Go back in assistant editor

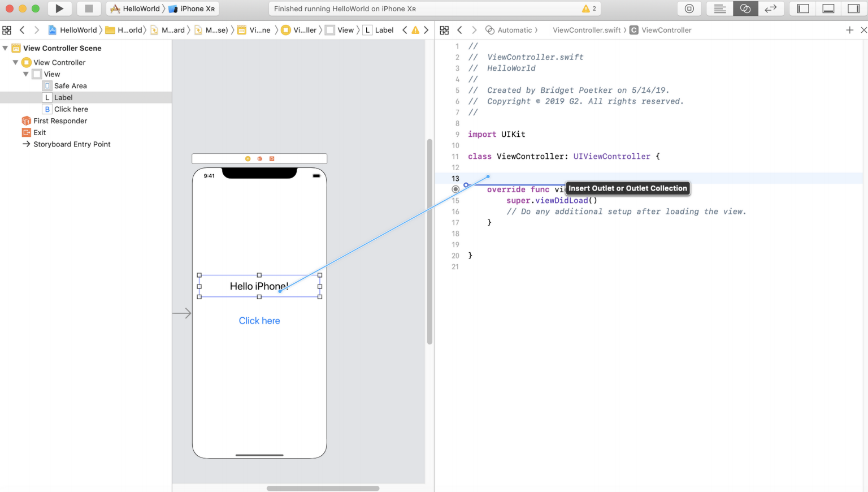coord(459,30)
